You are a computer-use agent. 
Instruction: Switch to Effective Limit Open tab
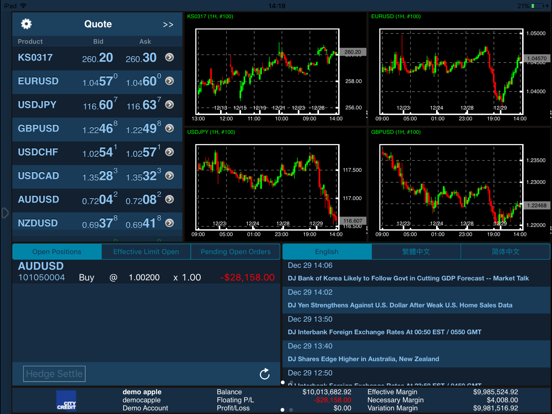(146, 252)
